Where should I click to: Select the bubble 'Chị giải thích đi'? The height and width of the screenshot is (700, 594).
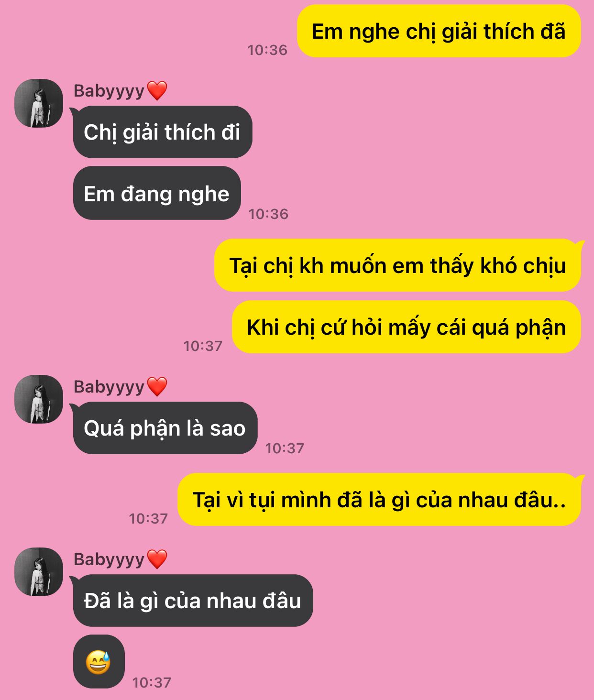point(163,132)
